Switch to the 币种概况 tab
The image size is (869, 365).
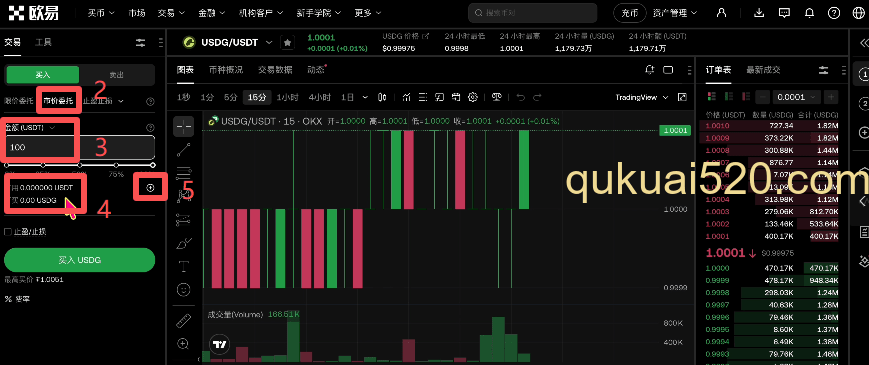(x=226, y=70)
